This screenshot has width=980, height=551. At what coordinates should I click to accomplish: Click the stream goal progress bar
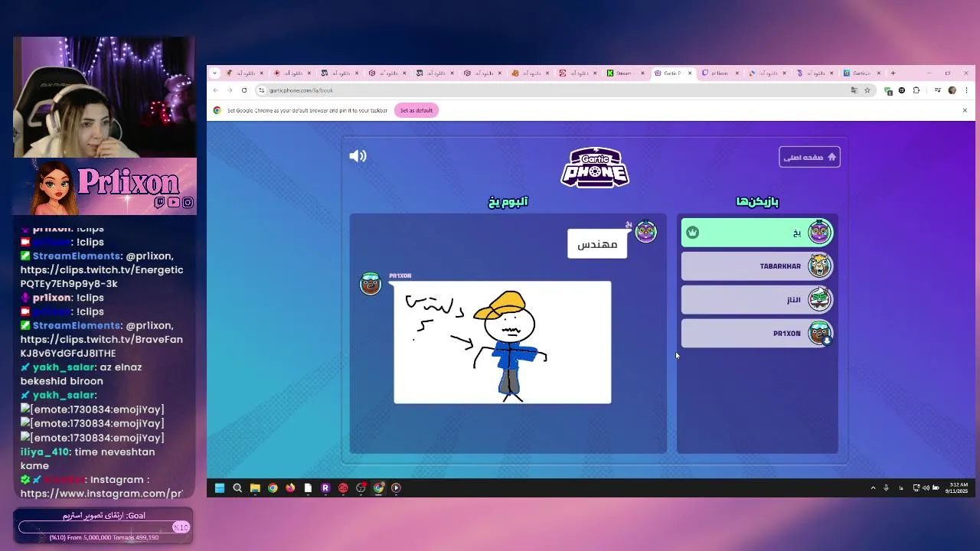[x=103, y=527]
